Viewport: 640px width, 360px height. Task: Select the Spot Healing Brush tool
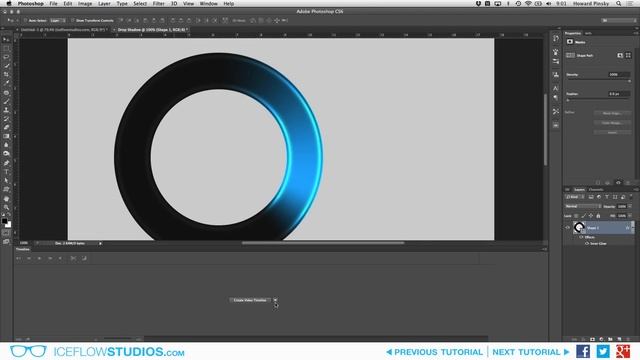6,93
